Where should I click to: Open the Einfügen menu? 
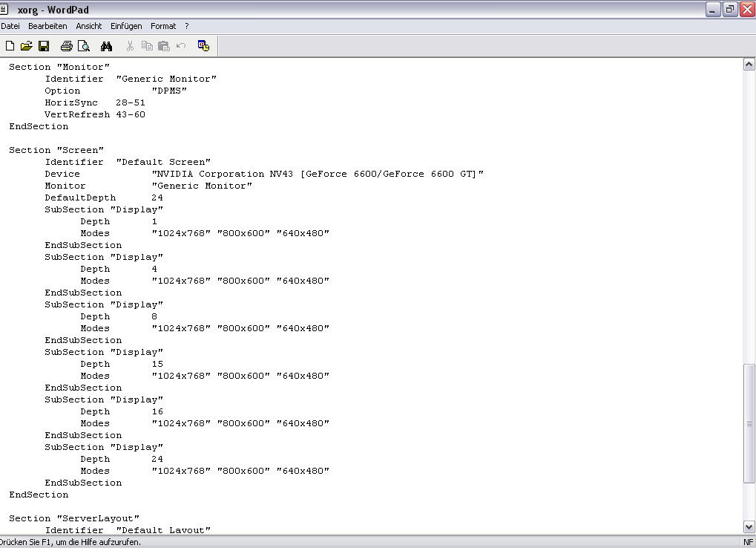(x=126, y=26)
